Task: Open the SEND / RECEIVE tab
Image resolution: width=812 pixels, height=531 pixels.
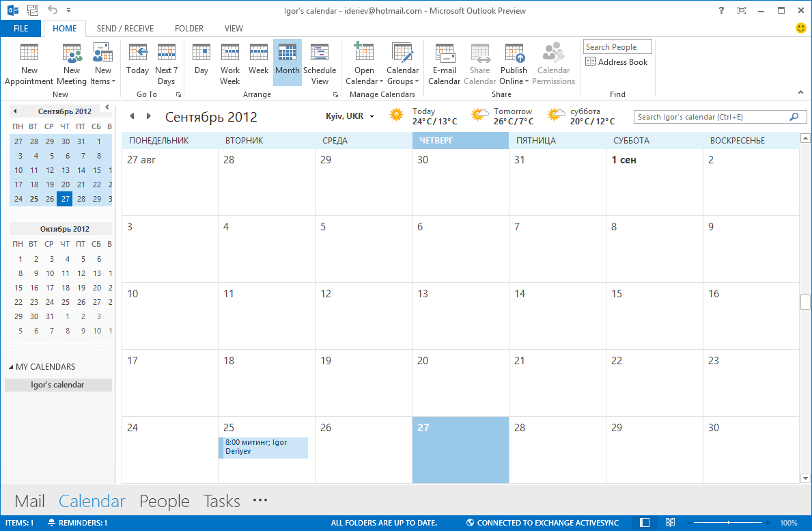Action: click(126, 29)
